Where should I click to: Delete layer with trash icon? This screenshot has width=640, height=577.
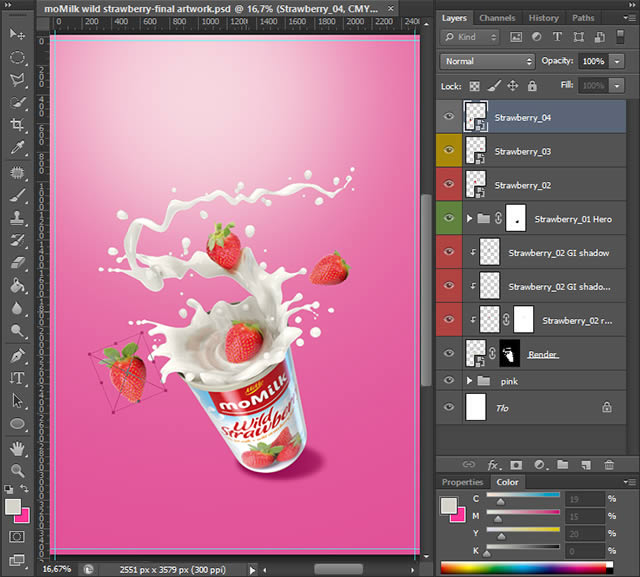tap(609, 465)
